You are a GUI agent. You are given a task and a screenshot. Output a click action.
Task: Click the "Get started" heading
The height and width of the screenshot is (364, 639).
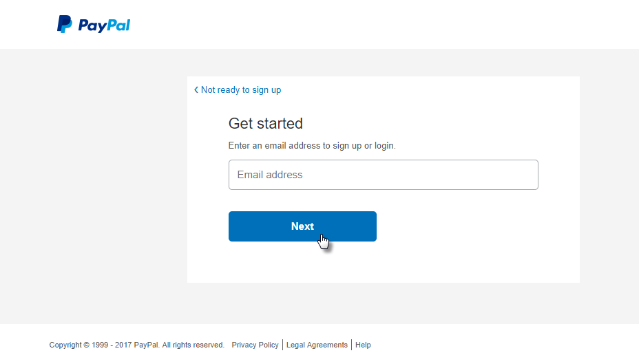[x=265, y=124]
